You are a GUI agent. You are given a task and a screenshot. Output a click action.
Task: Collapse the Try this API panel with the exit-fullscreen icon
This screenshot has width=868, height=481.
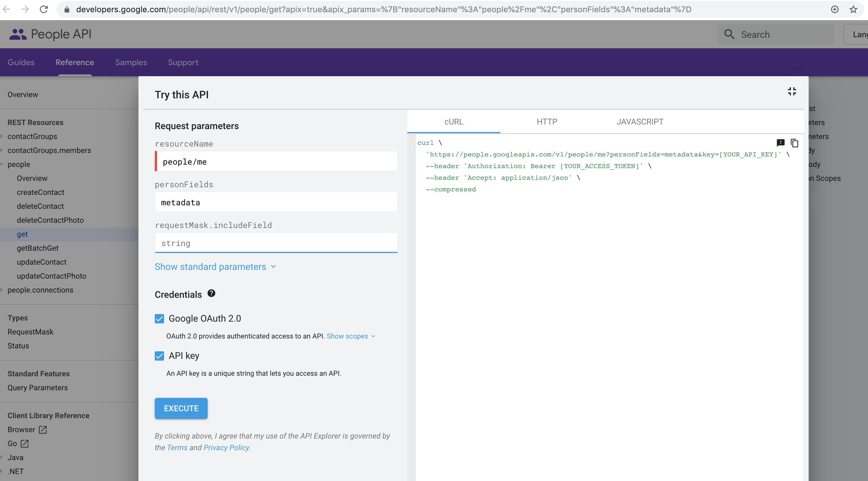point(792,92)
